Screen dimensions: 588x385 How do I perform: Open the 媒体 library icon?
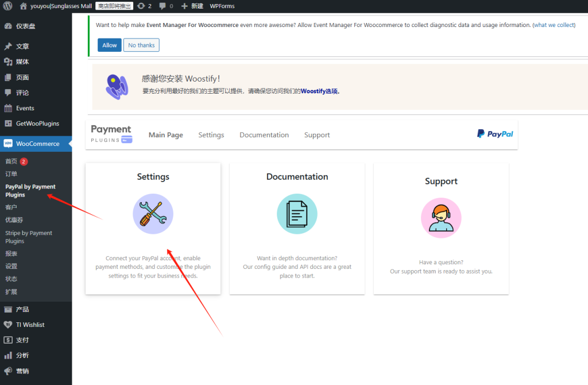(x=8, y=61)
